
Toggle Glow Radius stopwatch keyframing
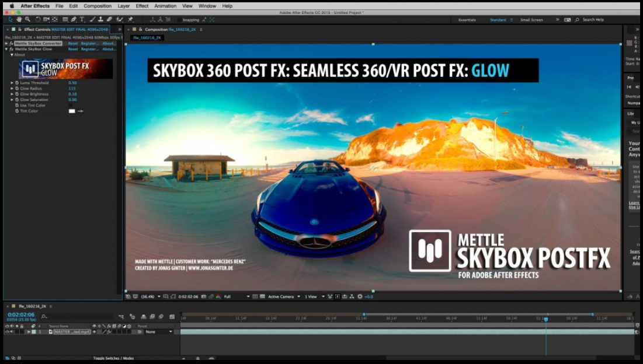pyautogui.click(x=17, y=89)
